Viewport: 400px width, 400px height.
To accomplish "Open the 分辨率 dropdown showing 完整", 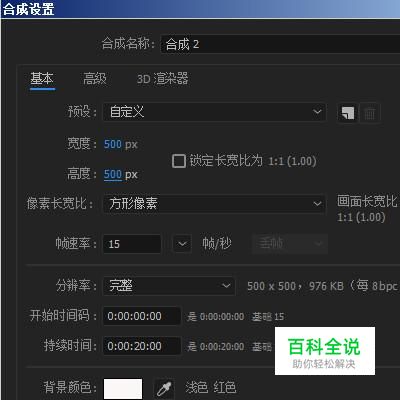I will (x=169, y=286).
